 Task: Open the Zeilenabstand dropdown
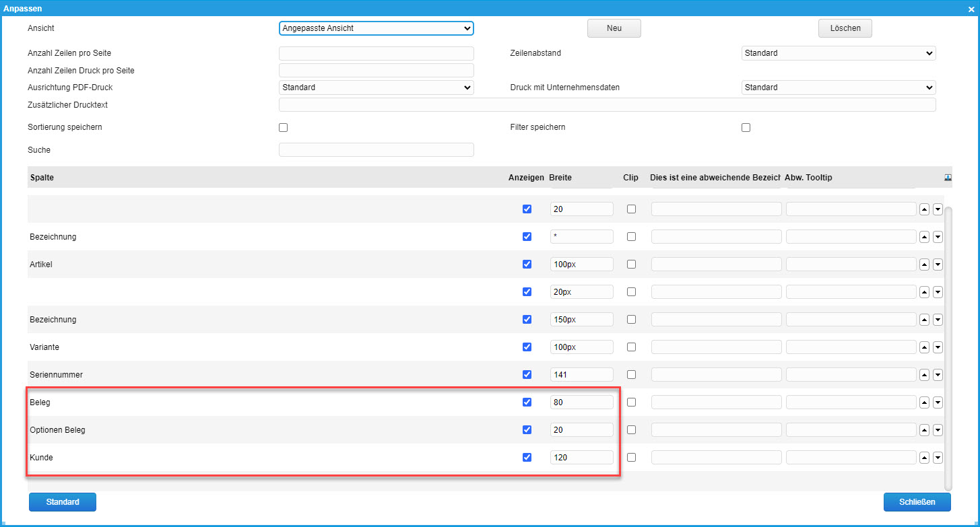(x=838, y=53)
